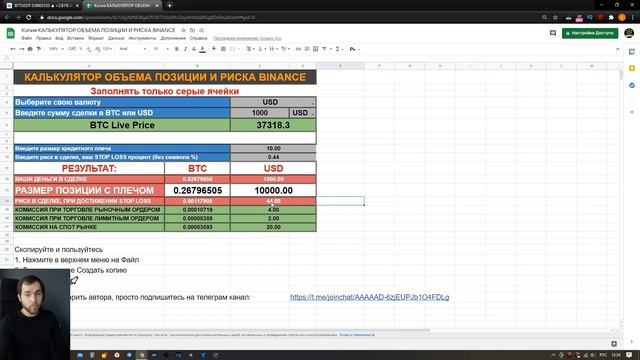
Task: Select the stop loss cell showing 0.44
Action: (273, 157)
